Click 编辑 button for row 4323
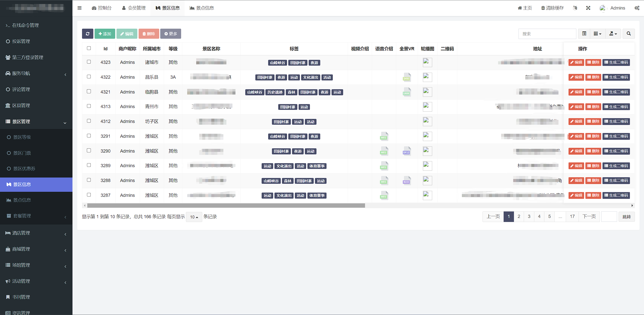 [576, 62]
